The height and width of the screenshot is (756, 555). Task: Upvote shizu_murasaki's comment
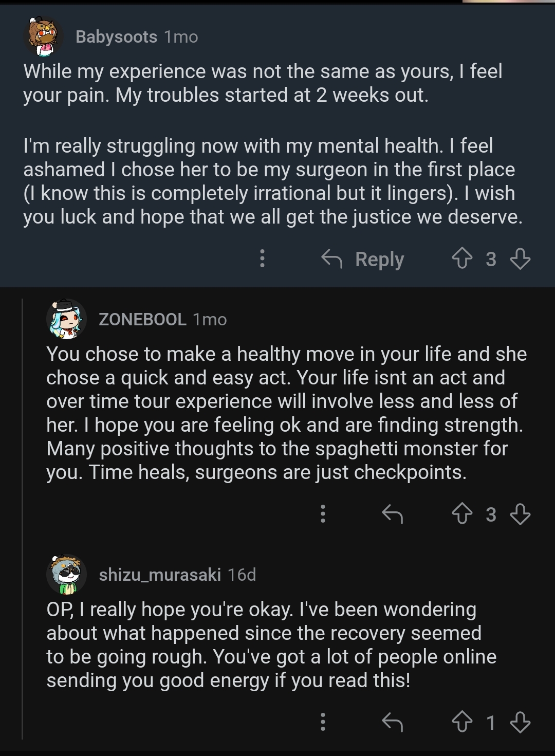point(461,723)
